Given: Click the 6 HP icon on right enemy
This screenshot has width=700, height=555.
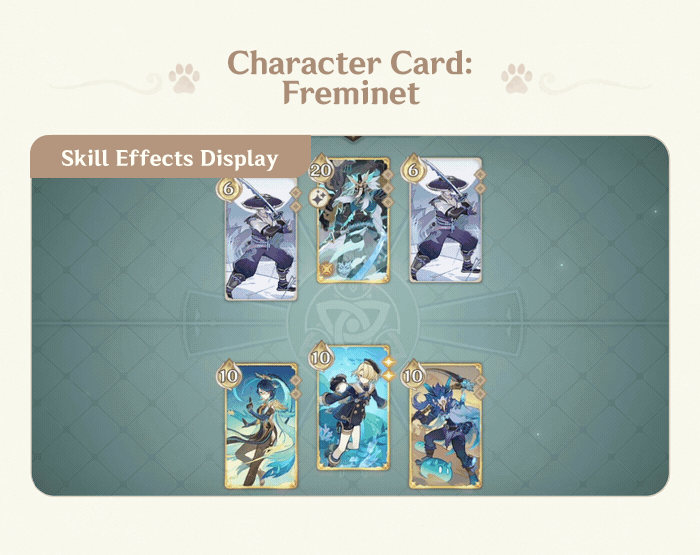Looking at the screenshot, I should point(412,169).
